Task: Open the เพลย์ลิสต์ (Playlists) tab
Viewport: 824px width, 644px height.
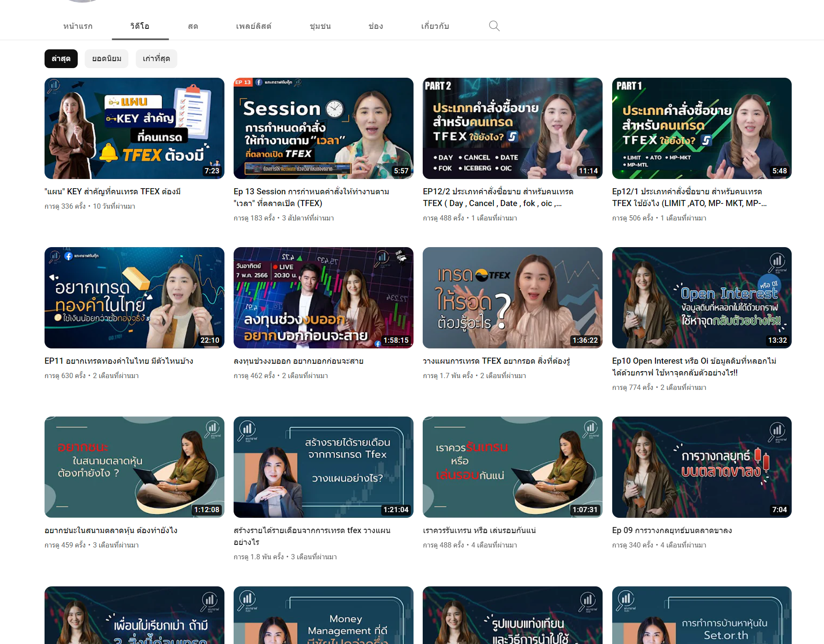Action: click(254, 26)
